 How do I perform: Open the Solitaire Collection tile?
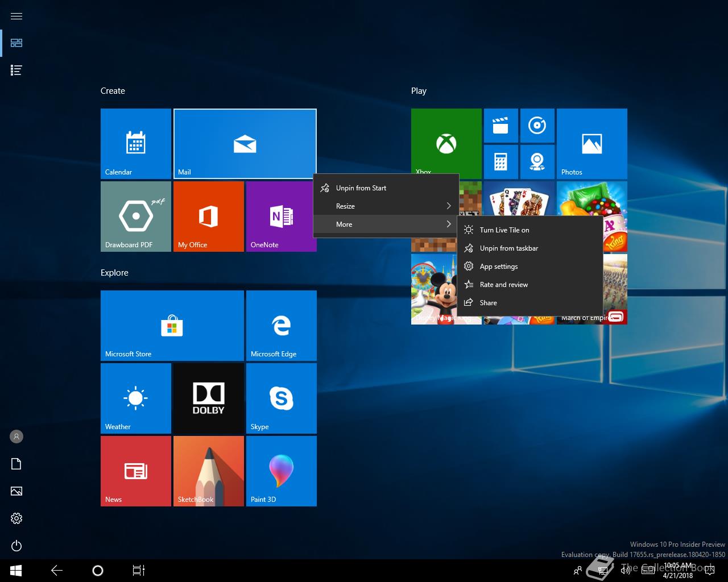(x=519, y=198)
